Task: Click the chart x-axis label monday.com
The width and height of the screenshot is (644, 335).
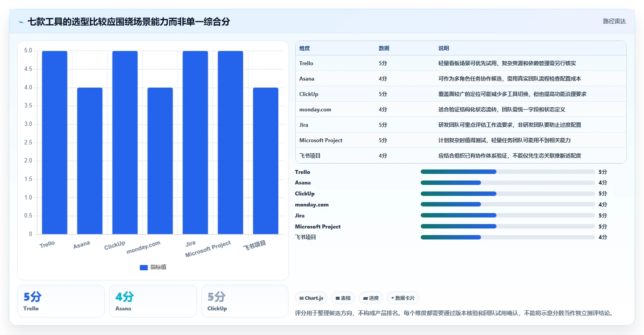Action: point(144,247)
